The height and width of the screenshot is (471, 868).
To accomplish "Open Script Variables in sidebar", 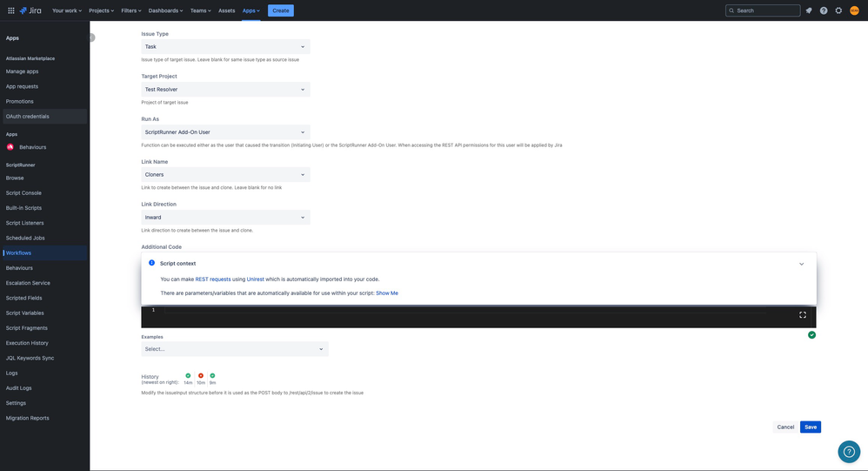I will (x=25, y=313).
